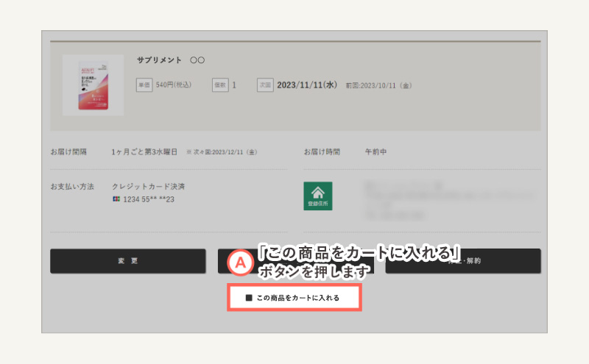Click the 1ヶ月ごと第3水曜日 delivery interval
589x364 pixels.
(x=144, y=152)
